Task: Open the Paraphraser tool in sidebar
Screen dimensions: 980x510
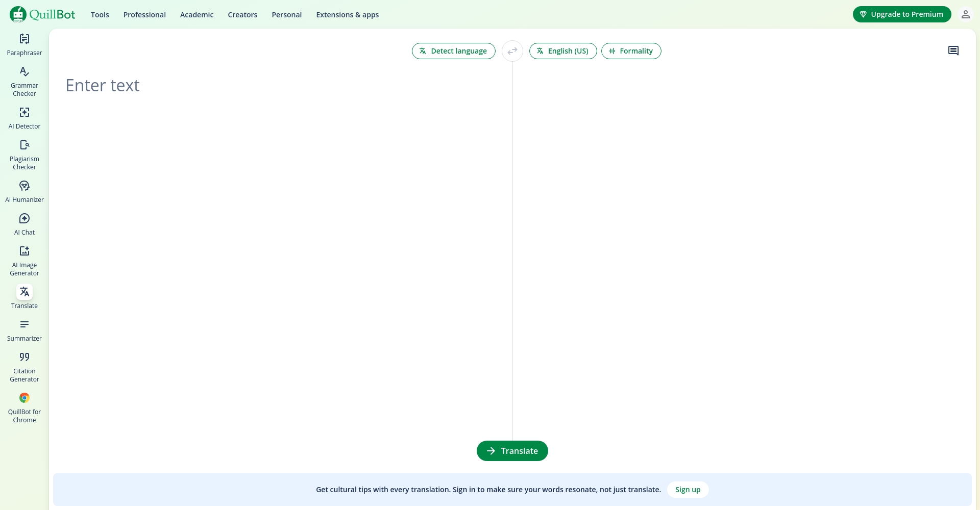Action: pos(24,44)
